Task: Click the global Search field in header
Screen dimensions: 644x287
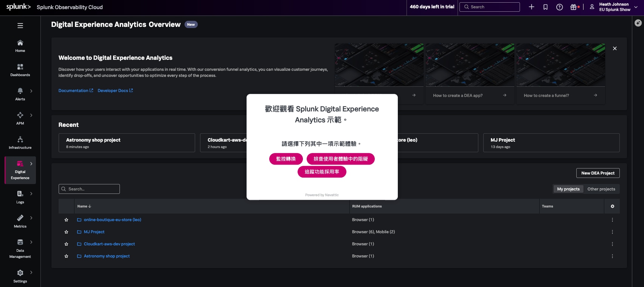Action: (490, 7)
